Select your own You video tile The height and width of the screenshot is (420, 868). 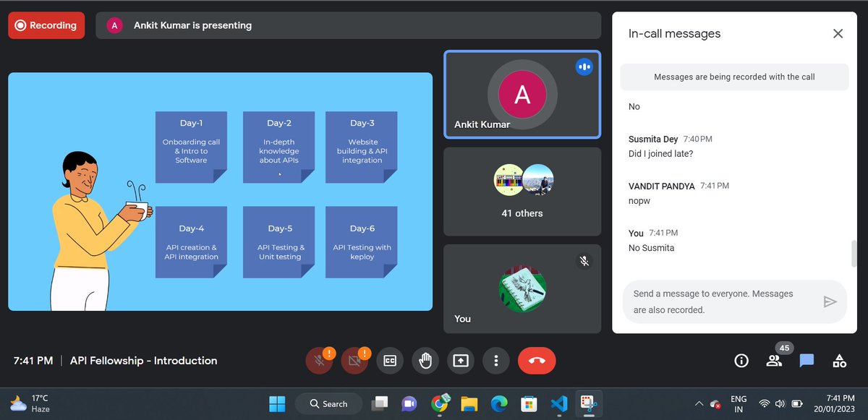click(522, 288)
